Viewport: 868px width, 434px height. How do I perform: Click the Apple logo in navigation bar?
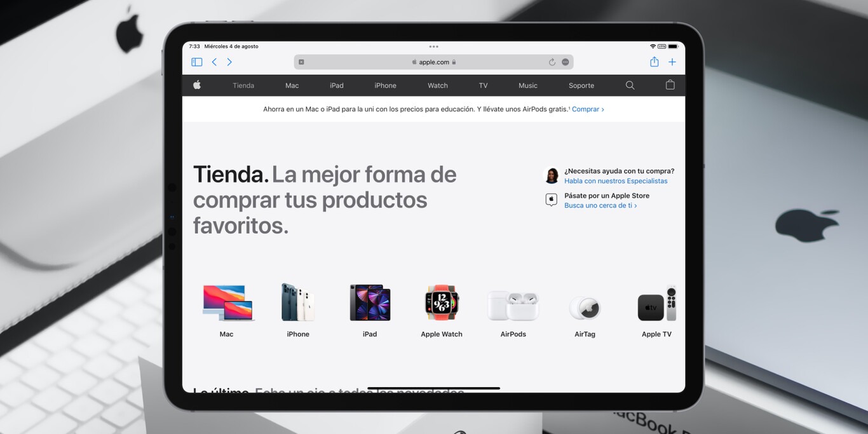pyautogui.click(x=197, y=85)
